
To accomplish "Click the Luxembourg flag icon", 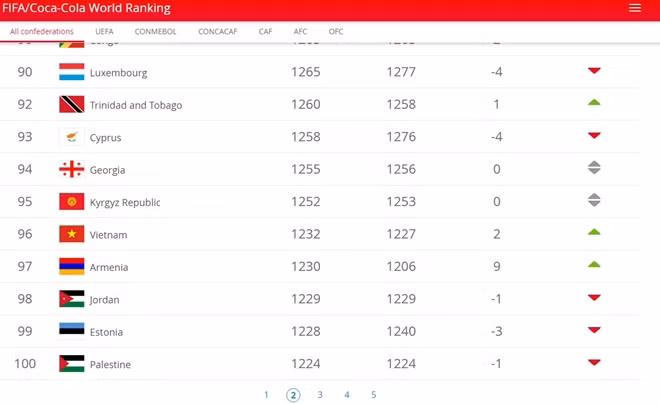I will pos(72,72).
